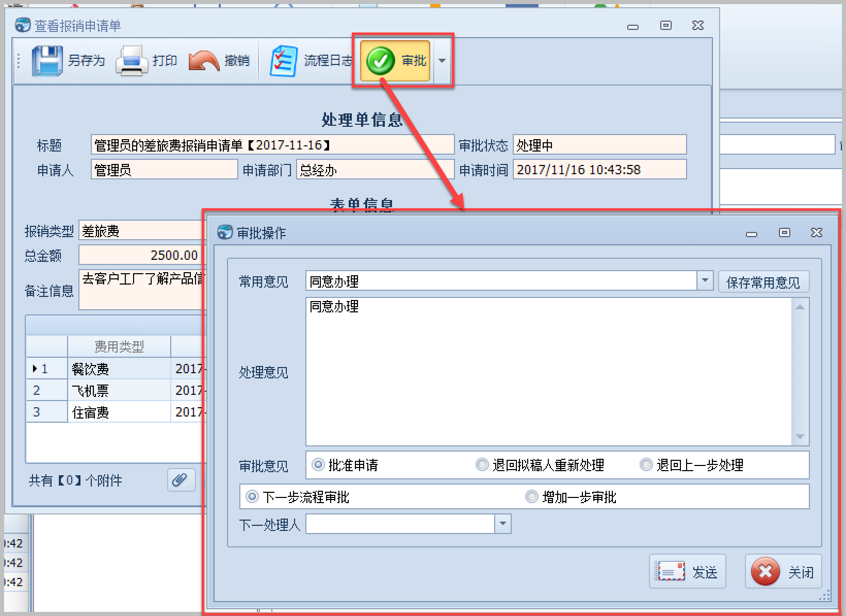Open the 下一处理人 dropdown list

(503, 524)
